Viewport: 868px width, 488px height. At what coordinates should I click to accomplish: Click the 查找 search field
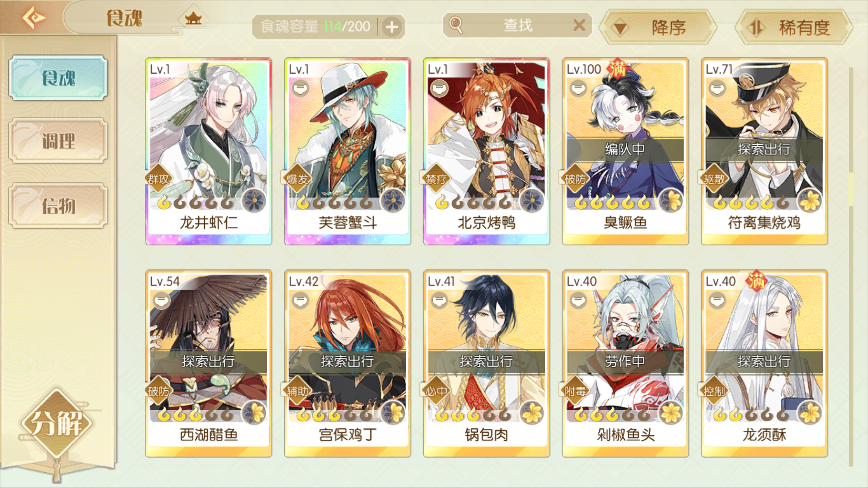pyautogui.click(x=517, y=25)
